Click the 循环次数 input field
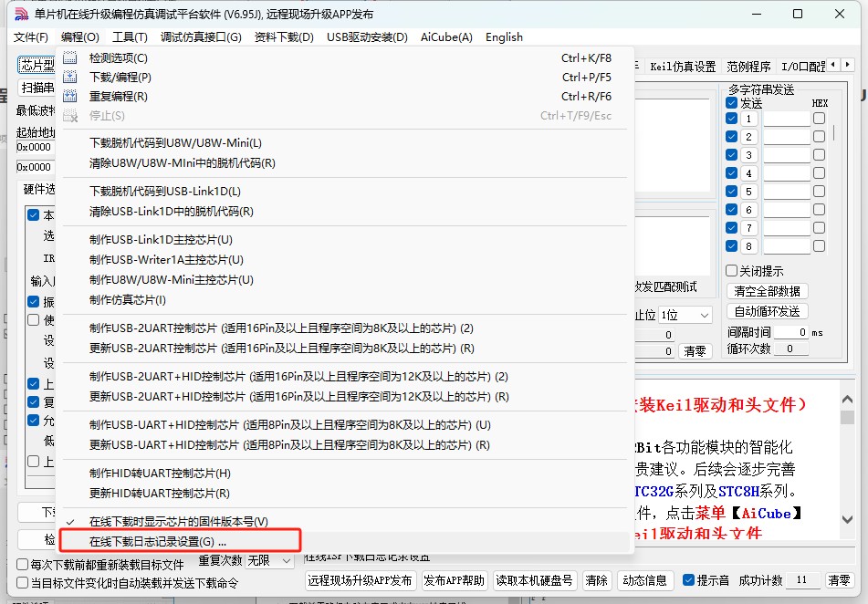 point(790,349)
